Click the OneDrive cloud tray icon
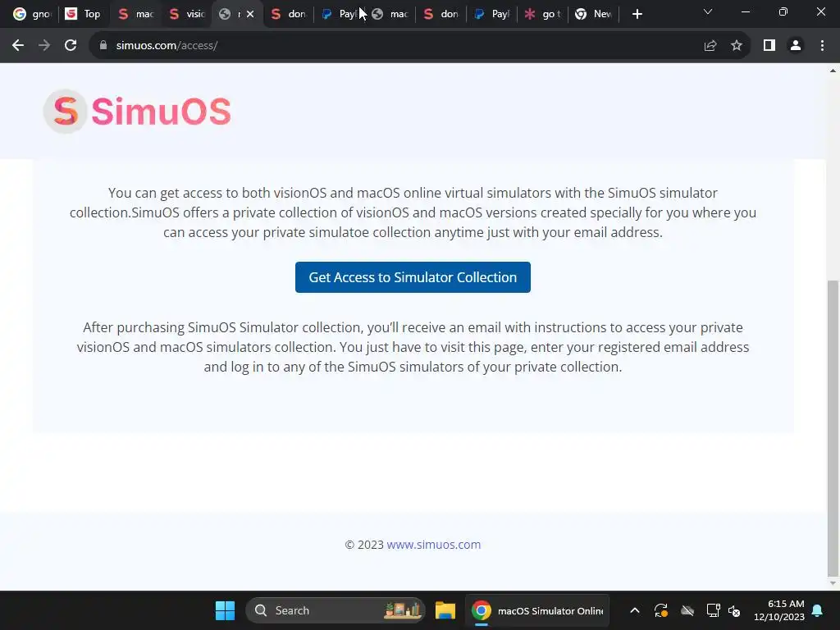Image resolution: width=840 pixels, height=630 pixels. click(687, 610)
